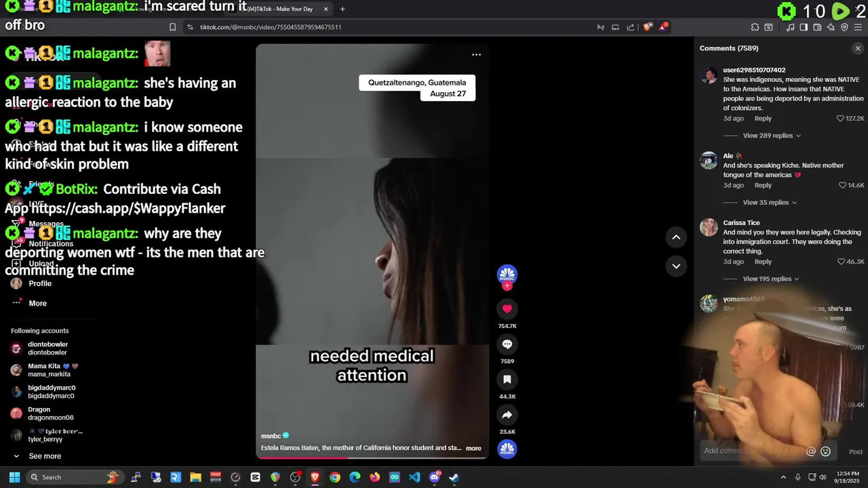Image resolution: width=868 pixels, height=488 pixels.
Task: Launch Visual Studio Code from the taskbar
Action: [x=414, y=477]
